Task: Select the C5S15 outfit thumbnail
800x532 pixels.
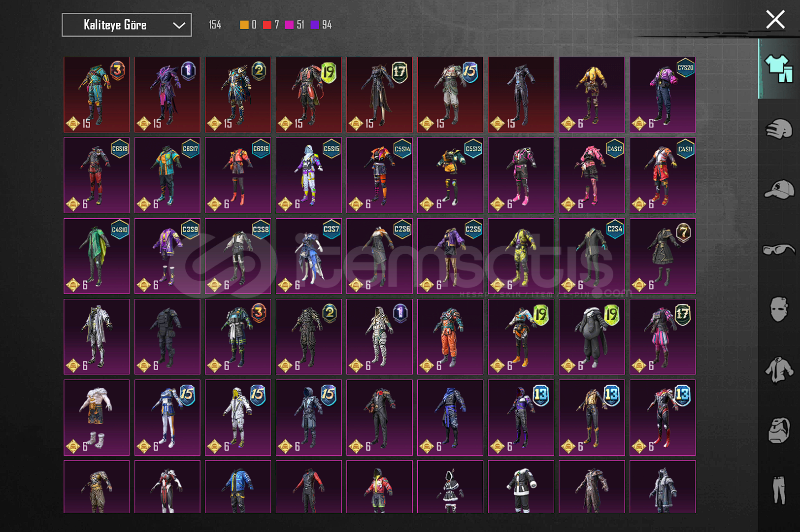Action: [x=309, y=175]
